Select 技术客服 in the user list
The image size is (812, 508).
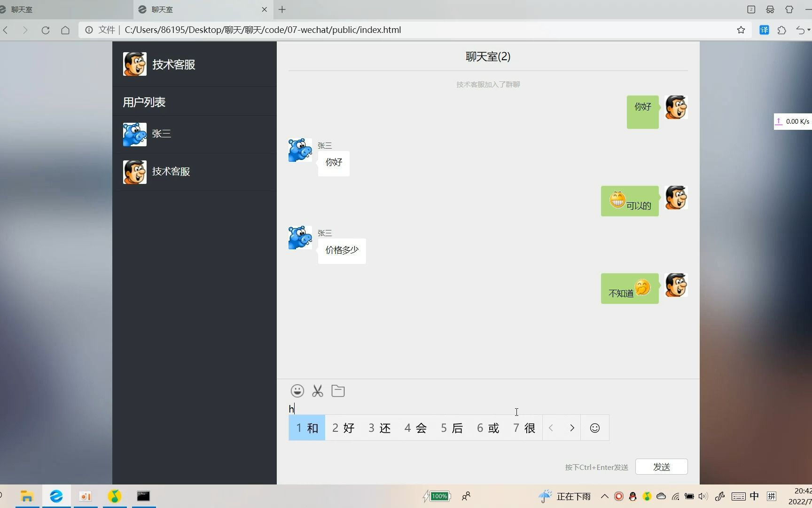click(195, 172)
